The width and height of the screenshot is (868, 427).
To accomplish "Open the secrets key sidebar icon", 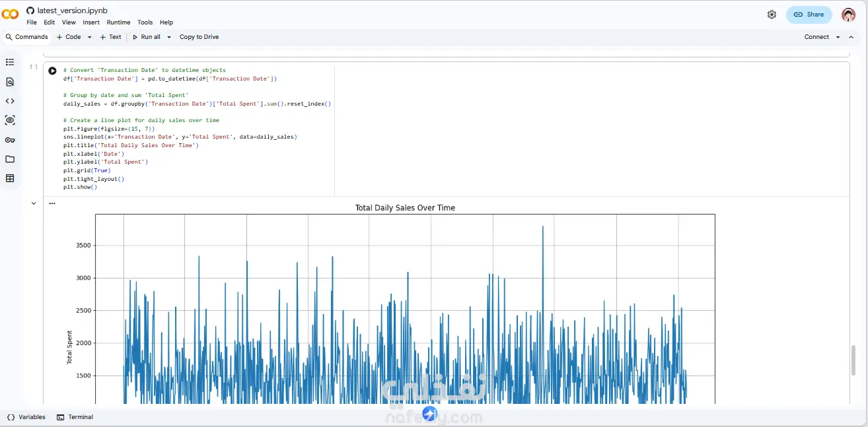I will click(x=10, y=140).
